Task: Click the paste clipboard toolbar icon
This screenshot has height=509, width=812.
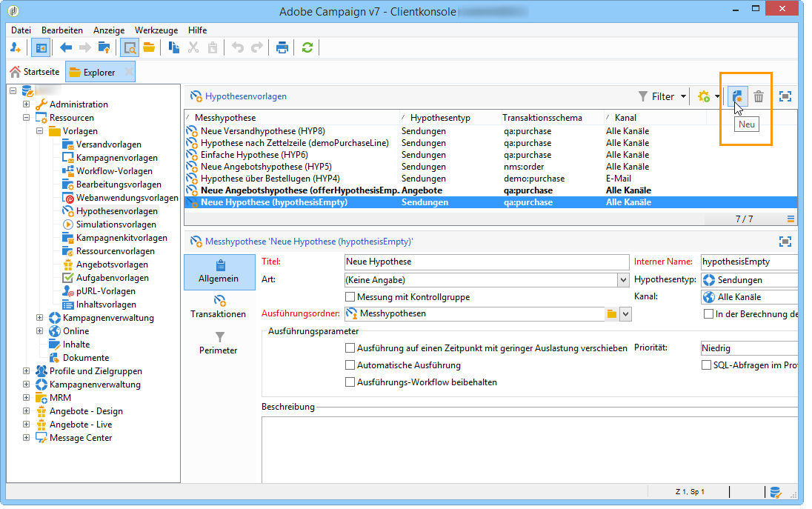Action: tap(213, 47)
